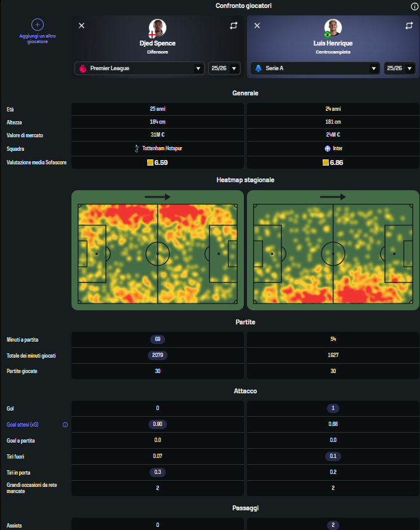Viewport: 420px width, 530px height.
Task: Click the info icon beside Goal attesi (xG)
Action: click(x=65, y=425)
